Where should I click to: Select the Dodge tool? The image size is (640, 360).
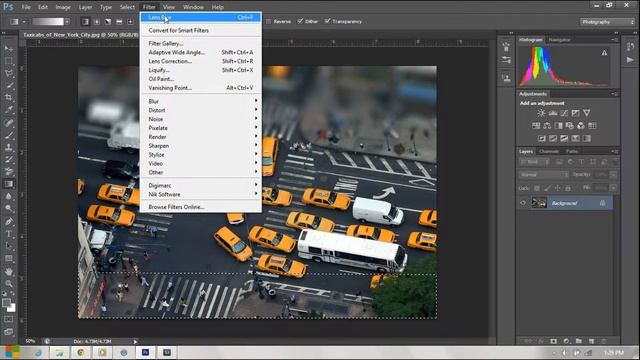(9, 209)
